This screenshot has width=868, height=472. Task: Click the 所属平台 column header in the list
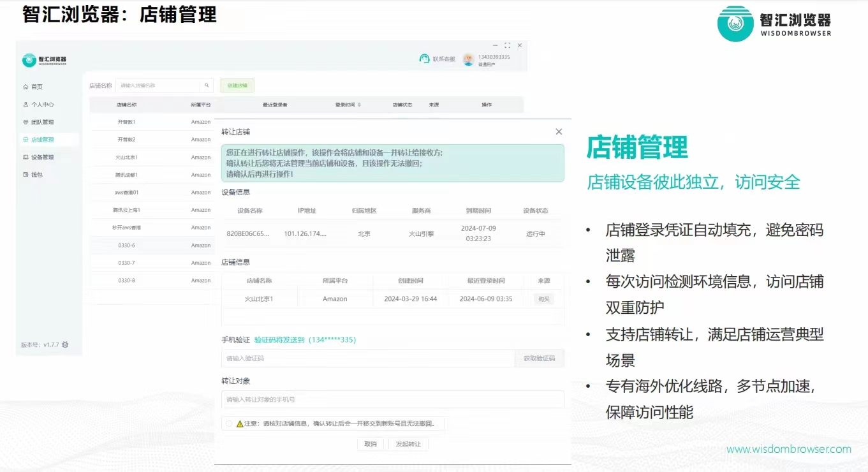(x=201, y=105)
